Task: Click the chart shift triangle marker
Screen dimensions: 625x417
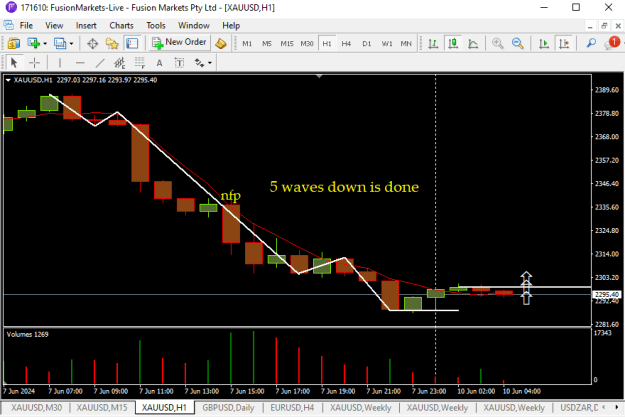Action: [x=319, y=76]
